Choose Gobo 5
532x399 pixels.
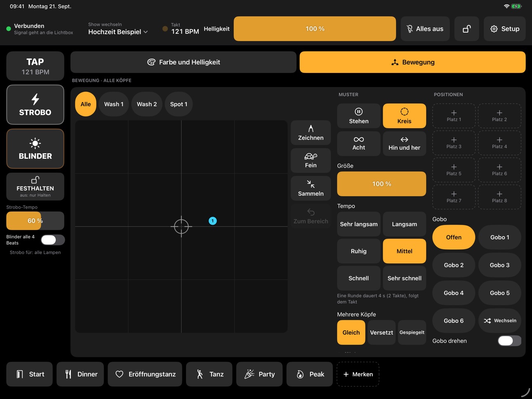pos(499,293)
